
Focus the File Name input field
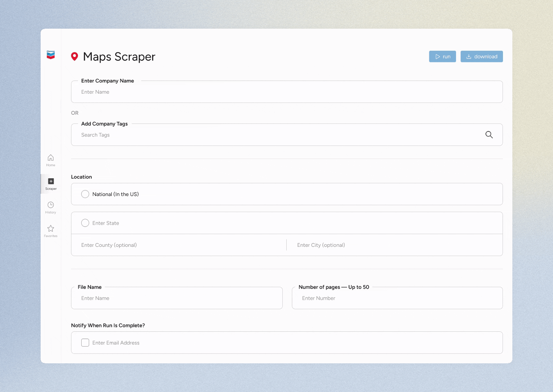[x=177, y=298]
